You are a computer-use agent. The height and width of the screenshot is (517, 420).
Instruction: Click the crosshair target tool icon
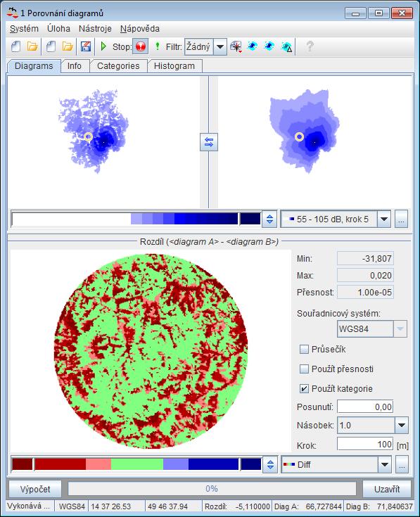(x=236, y=46)
